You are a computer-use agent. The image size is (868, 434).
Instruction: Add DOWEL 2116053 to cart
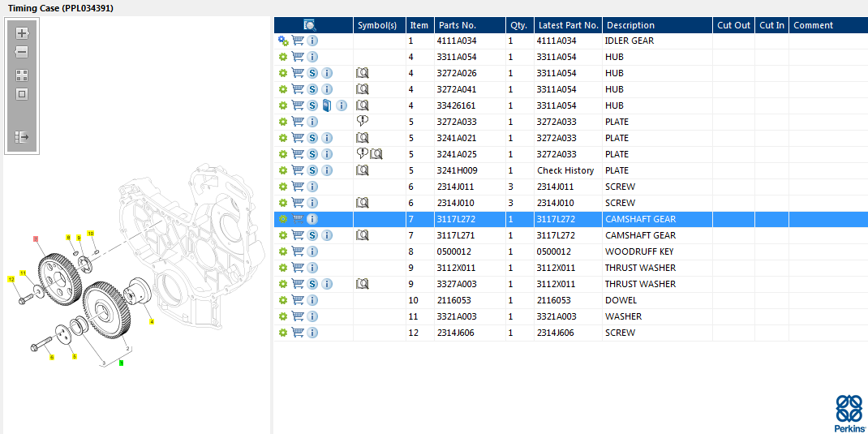pos(298,300)
